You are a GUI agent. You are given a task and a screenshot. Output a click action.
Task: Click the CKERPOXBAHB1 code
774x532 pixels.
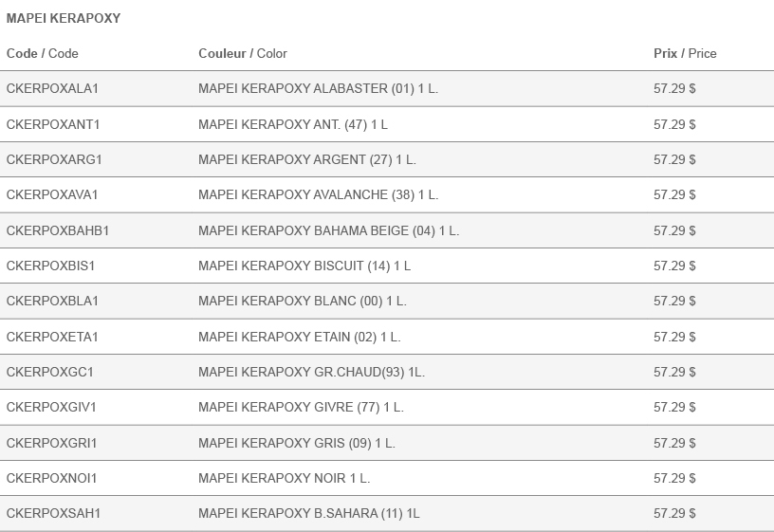(58, 231)
